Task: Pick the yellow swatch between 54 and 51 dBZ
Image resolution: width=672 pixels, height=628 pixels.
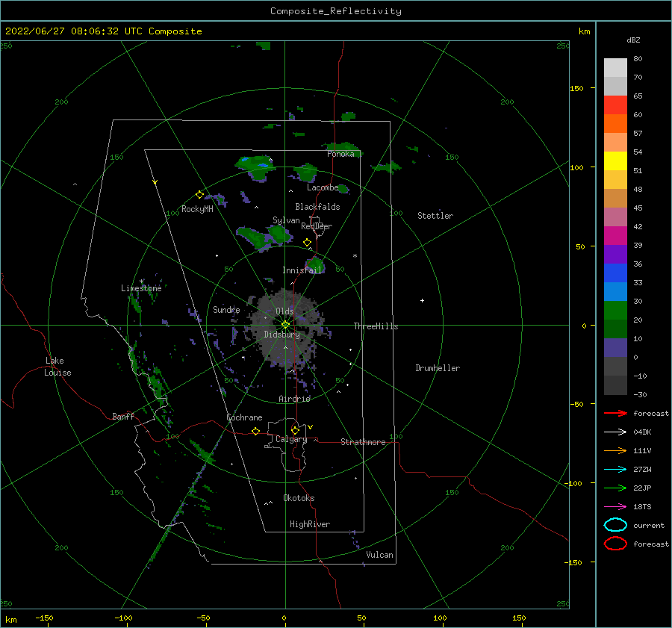Action: click(615, 161)
